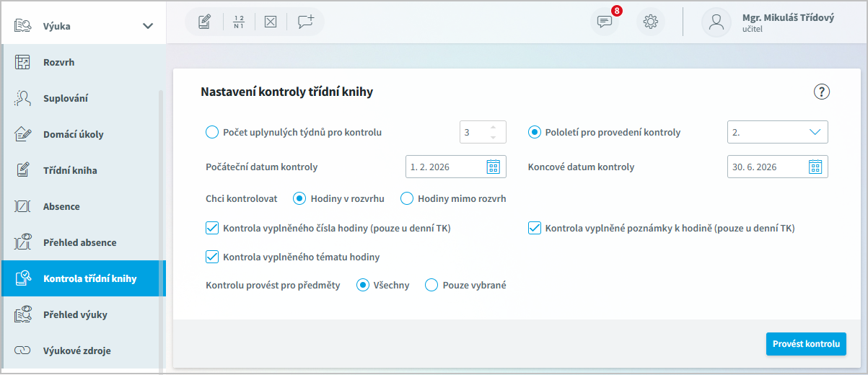Image resolution: width=868 pixels, height=375 pixels.
Task: Click the add message bubble toolbar icon
Action: pyautogui.click(x=306, y=22)
